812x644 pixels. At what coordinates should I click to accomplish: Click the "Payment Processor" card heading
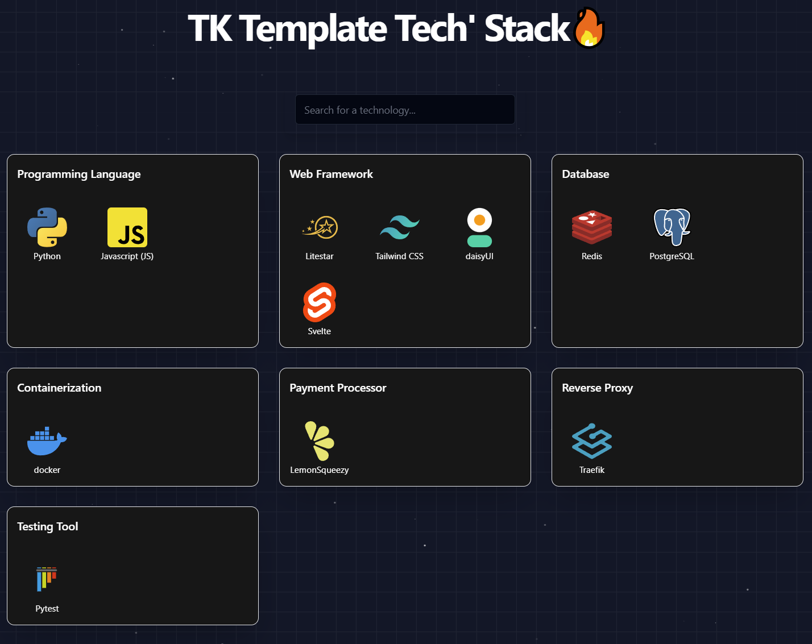click(x=338, y=388)
